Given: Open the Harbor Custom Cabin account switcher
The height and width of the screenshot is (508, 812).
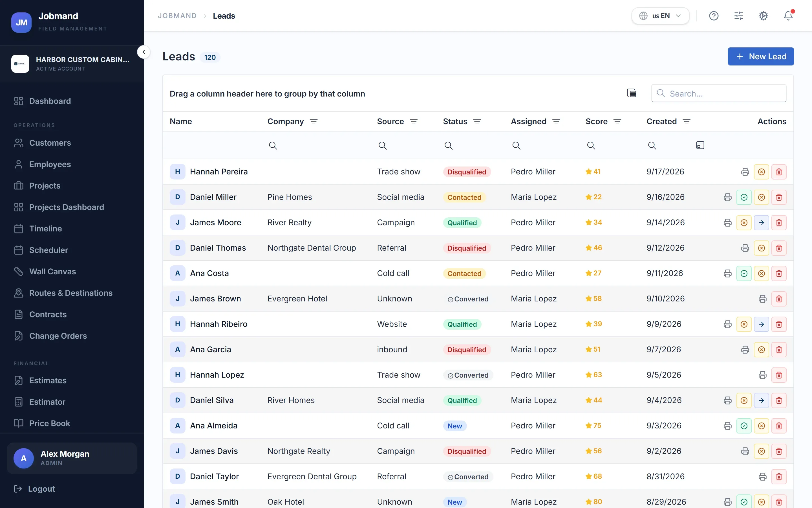Looking at the screenshot, I should [x=72, y=64].
